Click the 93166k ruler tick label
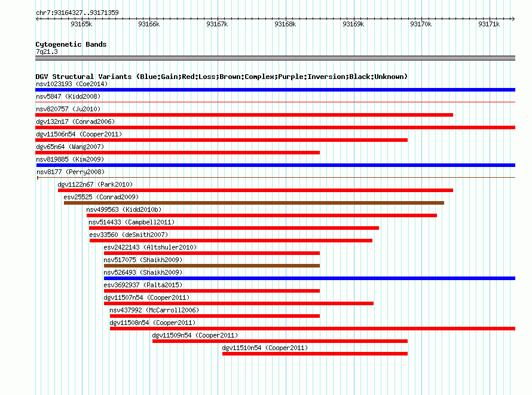 click(149, 24)
